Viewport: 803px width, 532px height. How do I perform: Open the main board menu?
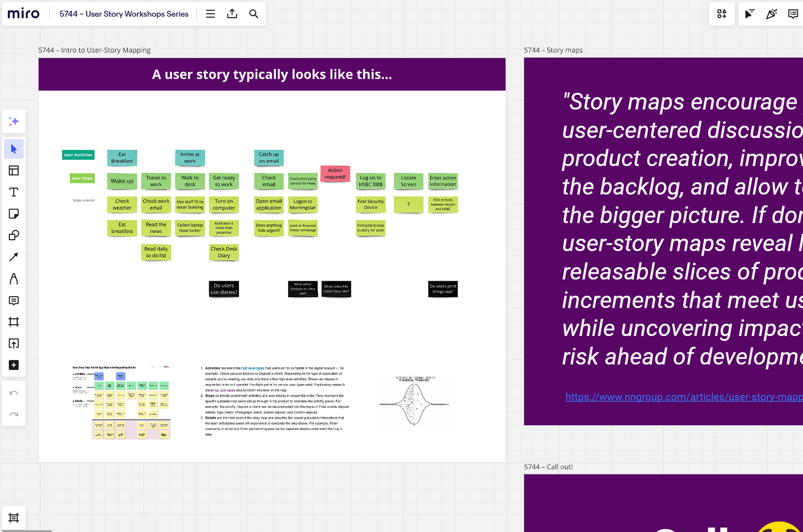click(210, 14)
